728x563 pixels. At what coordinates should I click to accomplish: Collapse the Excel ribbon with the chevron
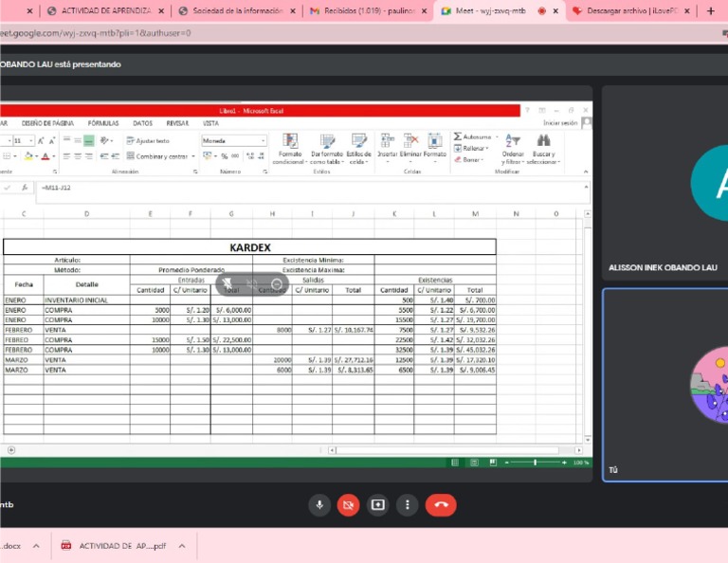(x=586, y=172)
